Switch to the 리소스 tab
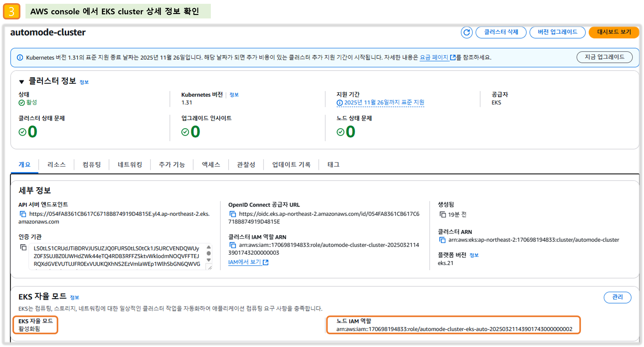Screen dimensions: 644x347 pyautogui.click(x=56, y=165)
